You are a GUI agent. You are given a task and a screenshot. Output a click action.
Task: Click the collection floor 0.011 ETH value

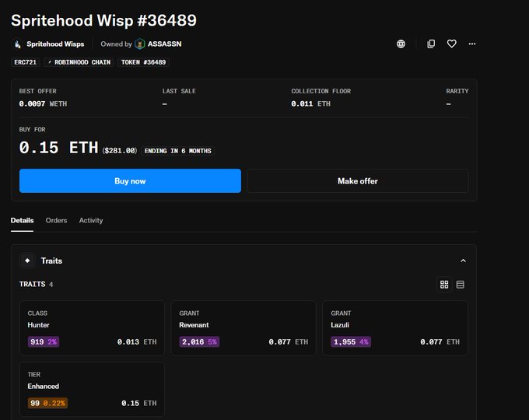310,104
